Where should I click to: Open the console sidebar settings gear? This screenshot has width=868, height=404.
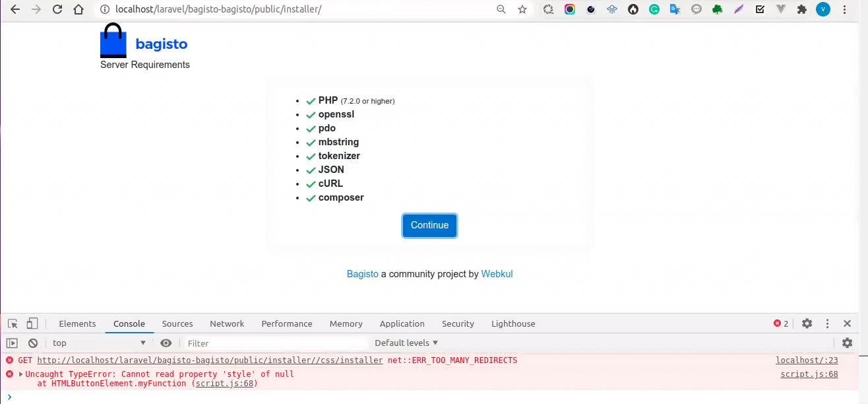tap(847, 343)
